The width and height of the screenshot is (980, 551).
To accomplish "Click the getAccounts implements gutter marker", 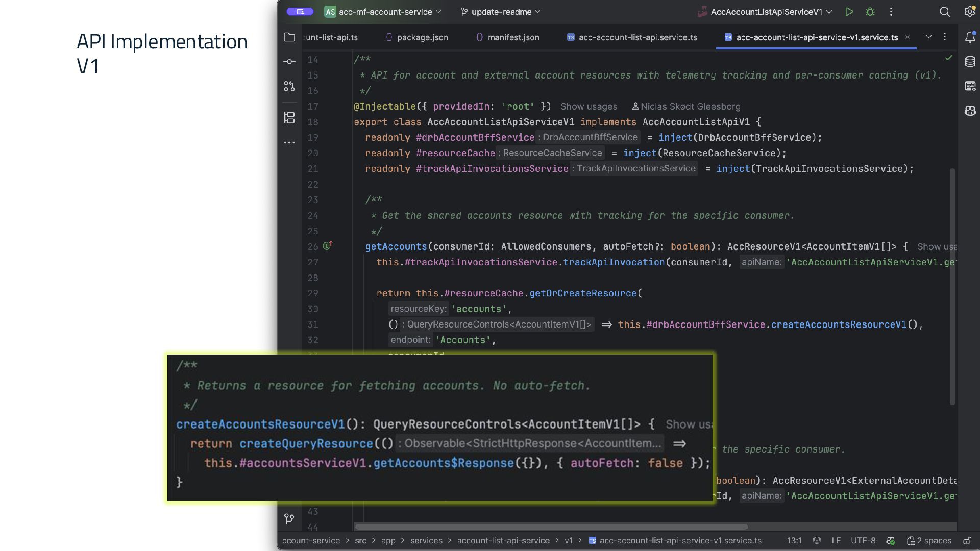I will [327, 246].
